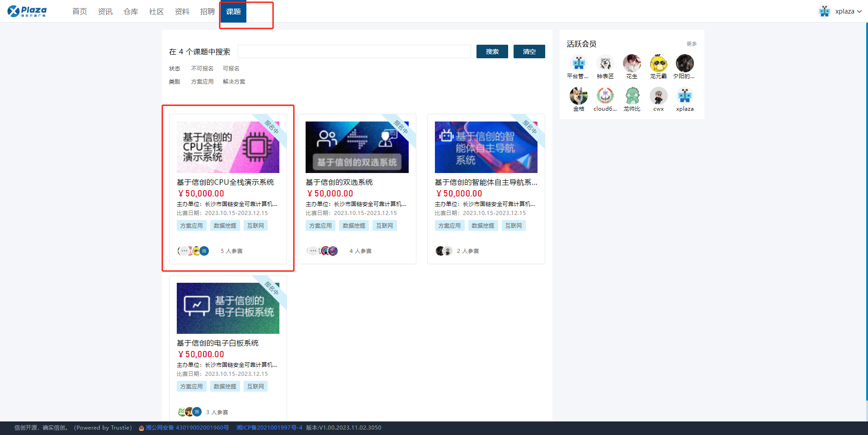Open the 金桔 dog avatar
The height and width of the screenshot is (435, 868).
tap(579, 96)
